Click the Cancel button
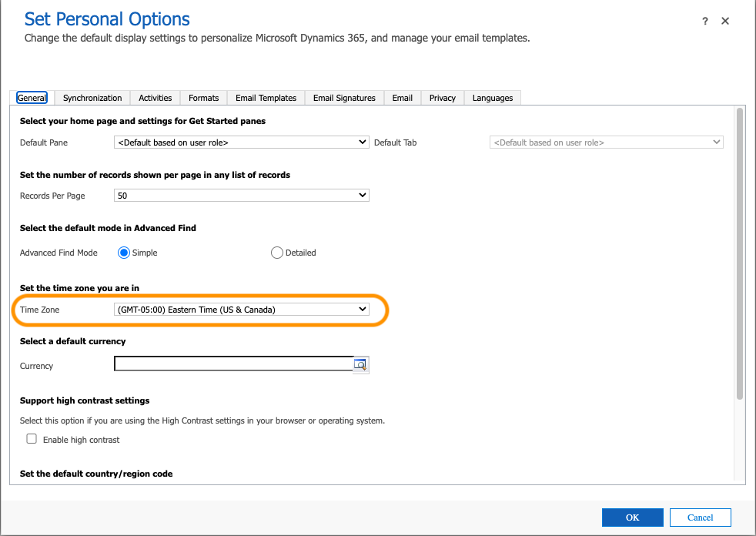Viewport: 756px width, 536px height. (x=700, y=518)
